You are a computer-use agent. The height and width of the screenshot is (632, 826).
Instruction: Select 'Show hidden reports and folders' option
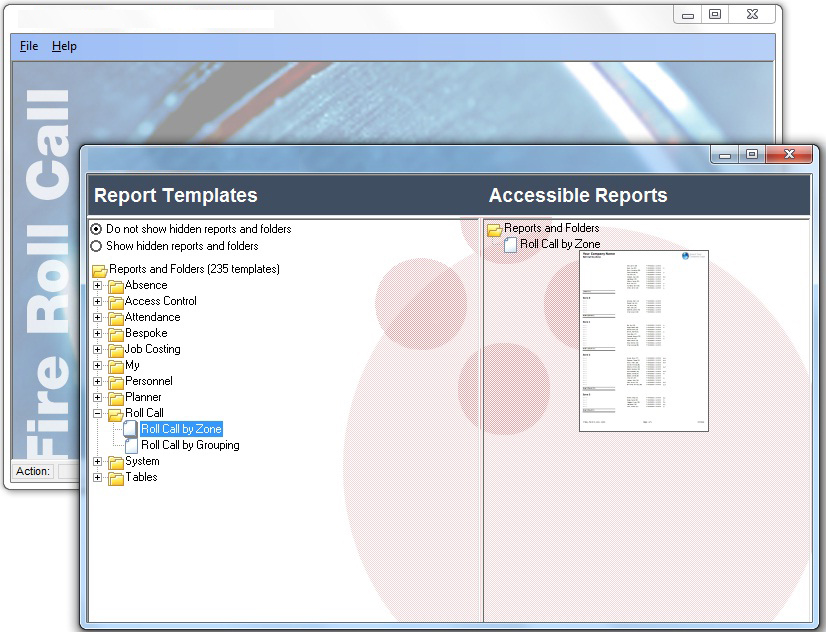pyautogui.click(x=97, y=246)
